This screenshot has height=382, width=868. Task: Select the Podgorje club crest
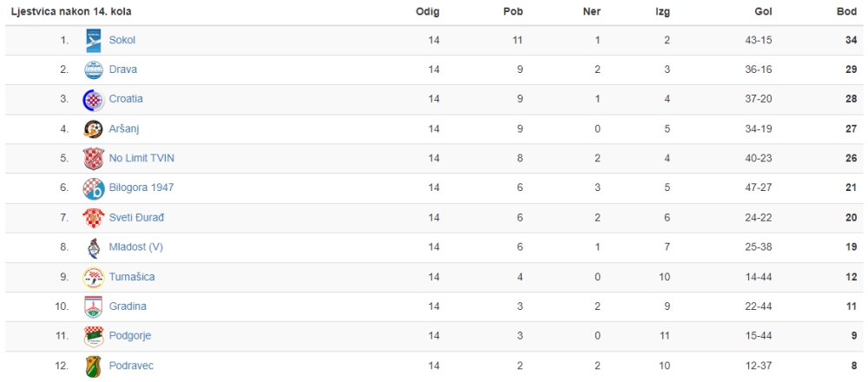[x=94, y=336]
